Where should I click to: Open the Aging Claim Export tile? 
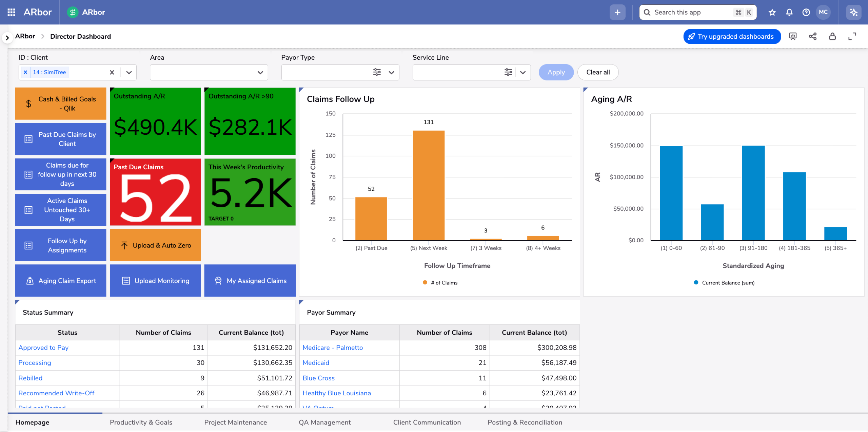tap(61, 281)
